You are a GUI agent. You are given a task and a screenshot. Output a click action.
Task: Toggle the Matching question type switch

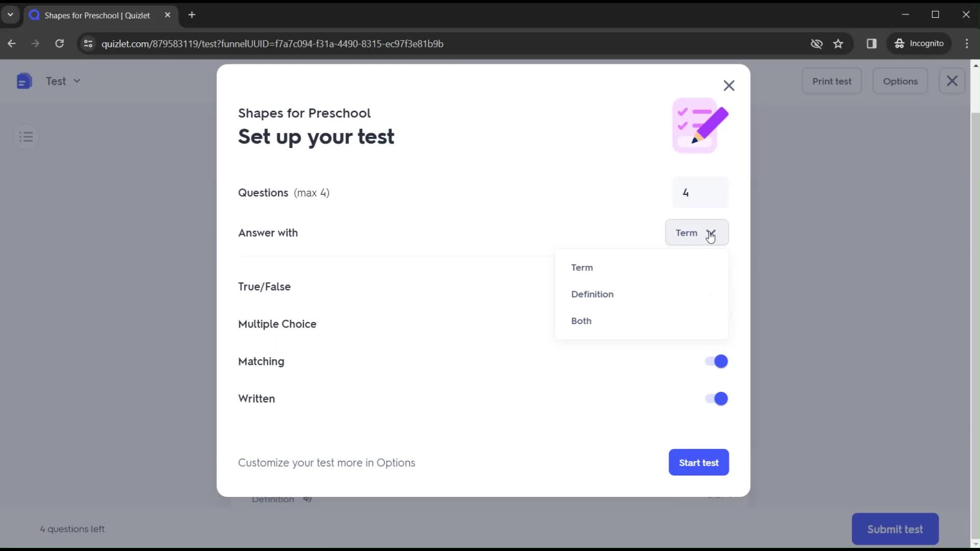(716, 361)
